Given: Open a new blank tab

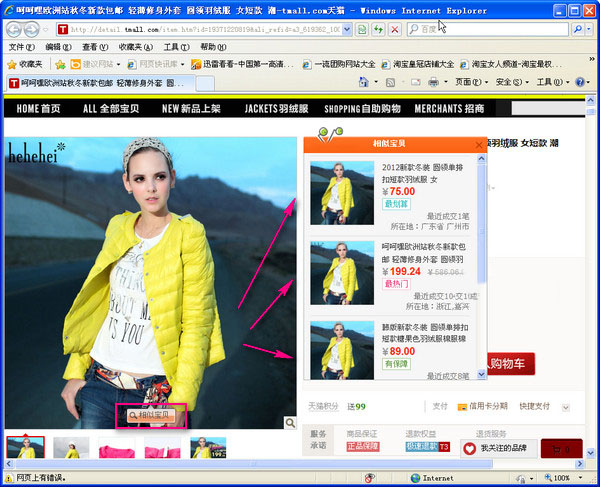Looking at the screenshot, I should 205,83.
